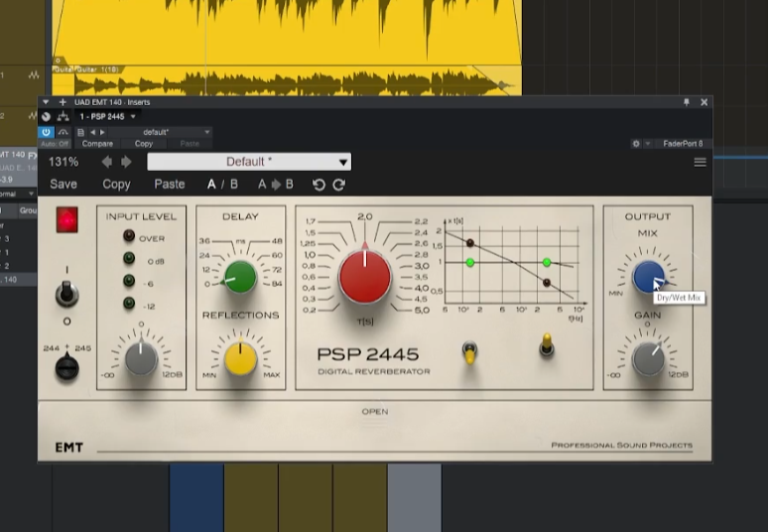Screen dimensions: 768x532
Task: Click the FaderPort 8 button
Action: click(x=683, y=144)
